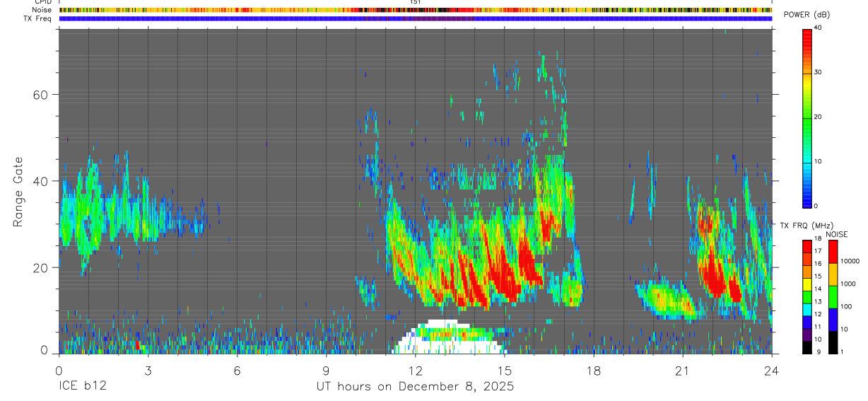Click the 'TX Freq' strip label at top left
The height and width of the screenshot is (401, 868).
(x=37, y=18)
